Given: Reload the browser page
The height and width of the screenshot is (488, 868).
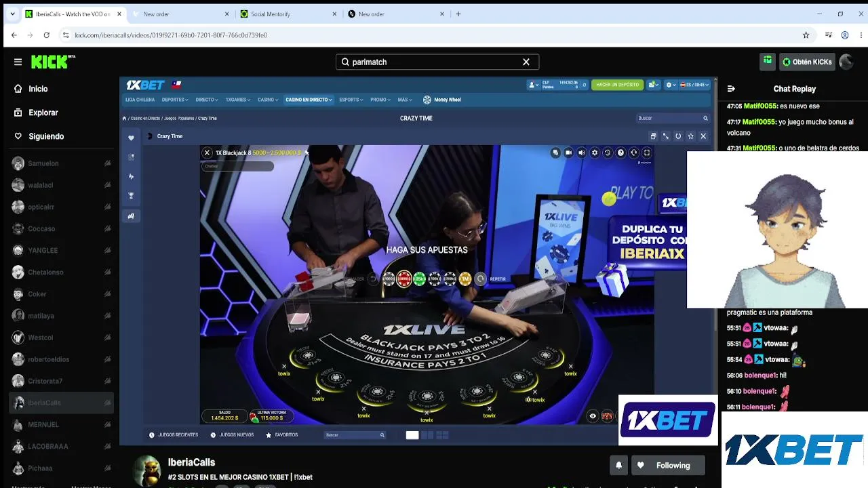Looking at the screenshot, I should tap(46, 35).
